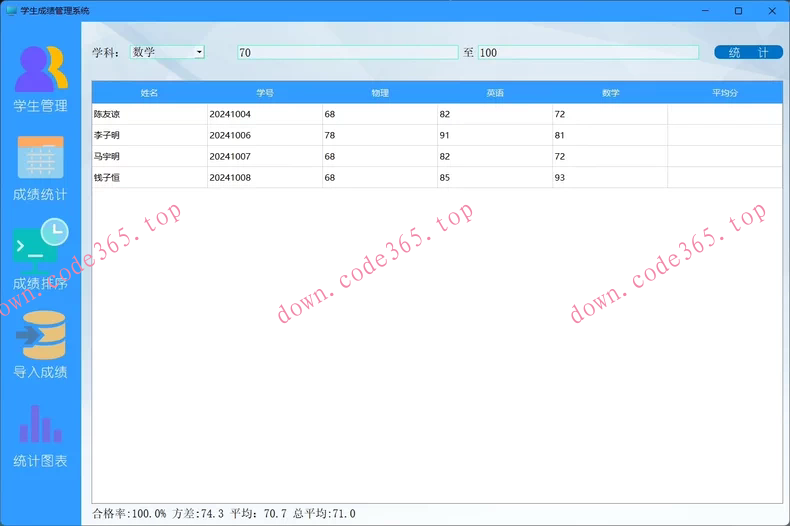Open the 学生管理 people icon
Screen dimensions: 790x526
[x=40, y=69]
